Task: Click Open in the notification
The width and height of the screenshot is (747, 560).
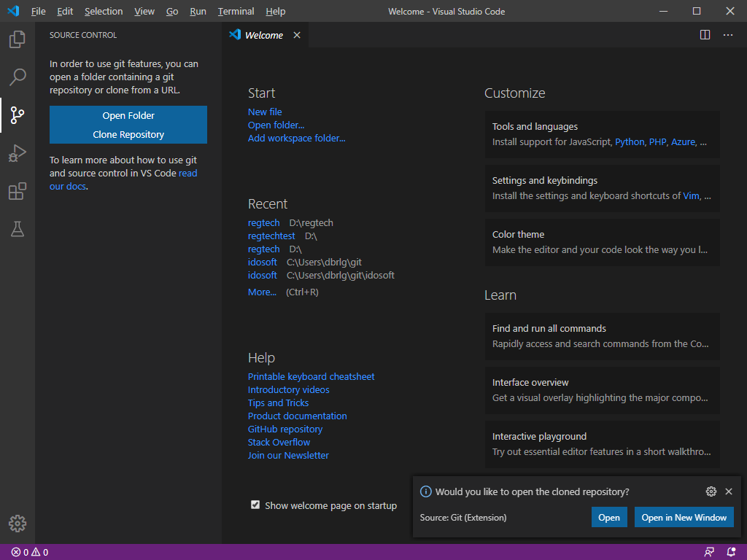Action: (x=609, y=518)
